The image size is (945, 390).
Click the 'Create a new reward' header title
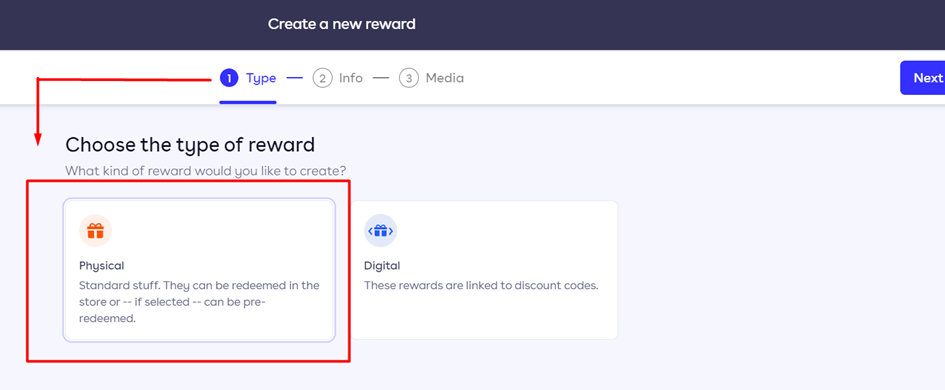(x=342, y=24)
